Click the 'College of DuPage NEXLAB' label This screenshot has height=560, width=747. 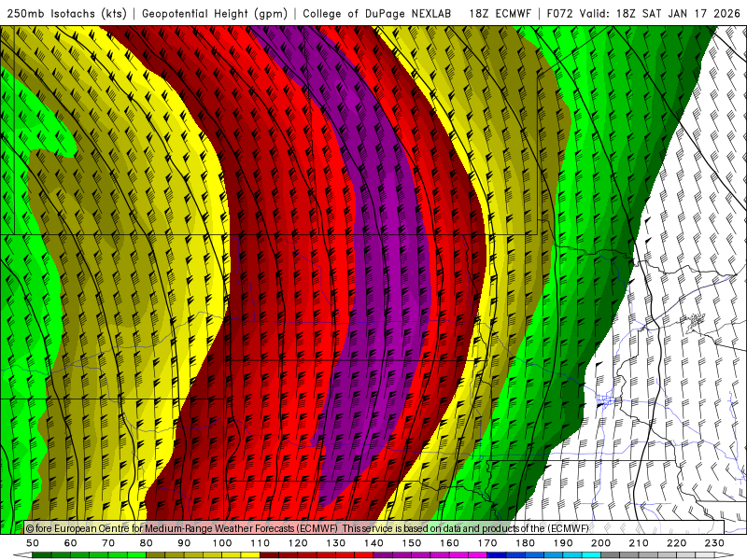click(x=377, y=13)
